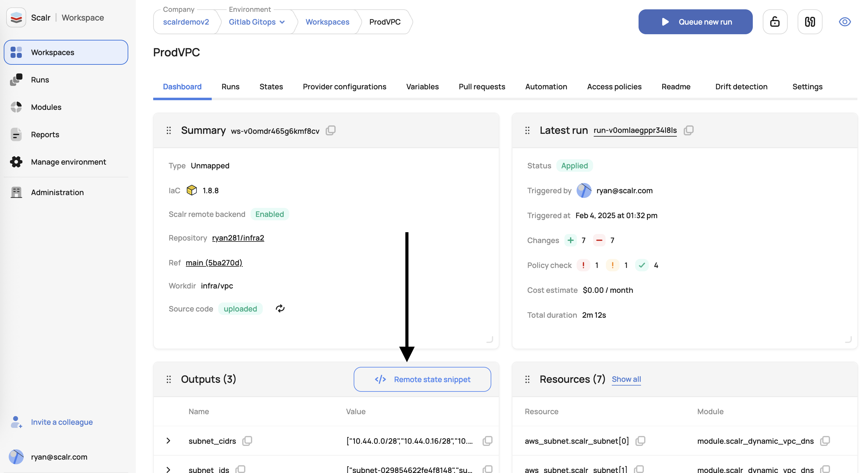The image size is (868, 473).
Task: Toggle the eye visibility icon at top right
Action: 844,22
